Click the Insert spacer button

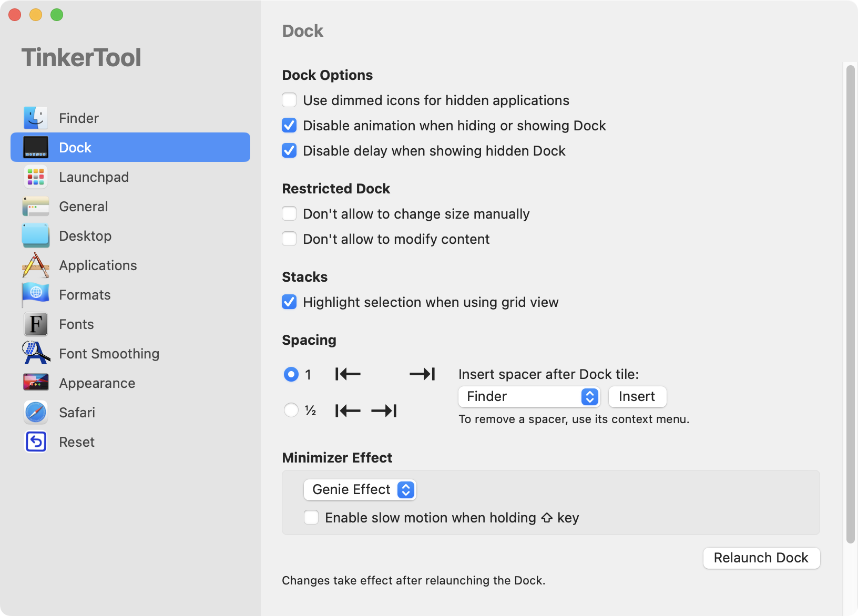click(637, 397)
